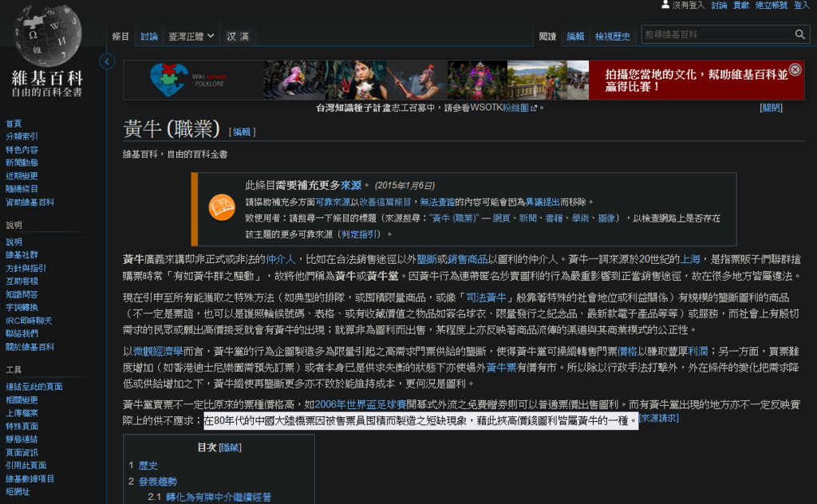This screenshot has width=817, height=504.
Task: Open 引用此頁面 tool link
Action: click(x=26, y=466)
